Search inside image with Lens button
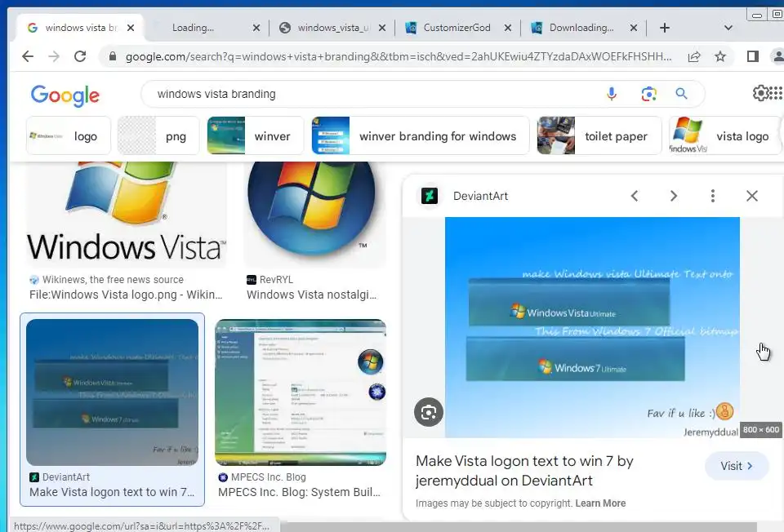Viewport: 784px width, 532px height. tap(429, 412)
